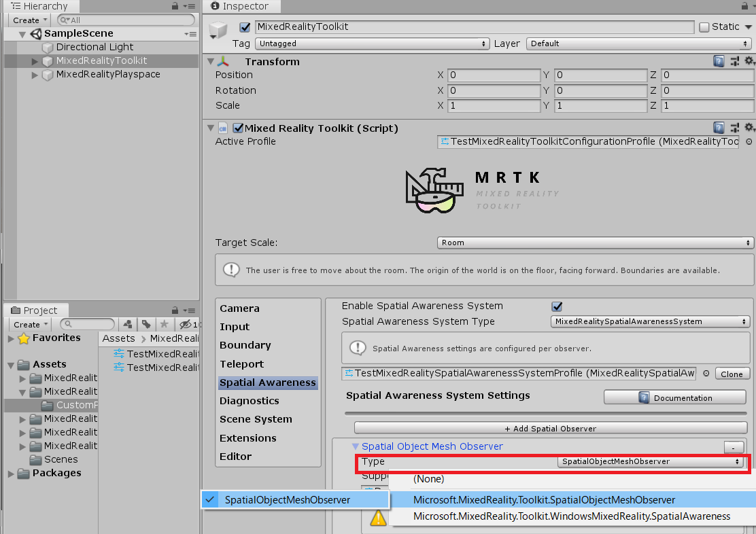Open the Project panel options menu

pyautogui.click(x=190, y=310)
